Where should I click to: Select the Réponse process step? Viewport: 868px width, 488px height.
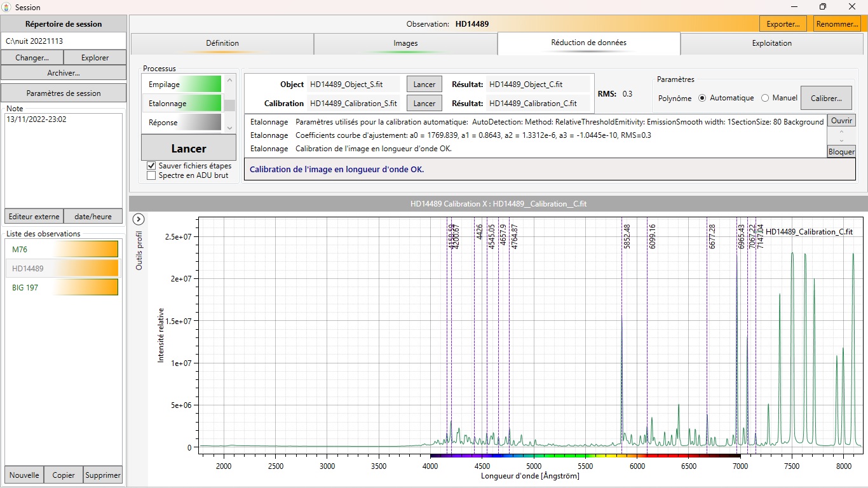(182, 122)
